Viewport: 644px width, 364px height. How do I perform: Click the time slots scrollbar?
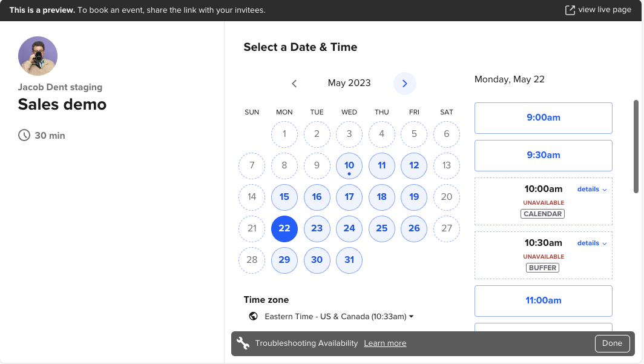(636, 147)
